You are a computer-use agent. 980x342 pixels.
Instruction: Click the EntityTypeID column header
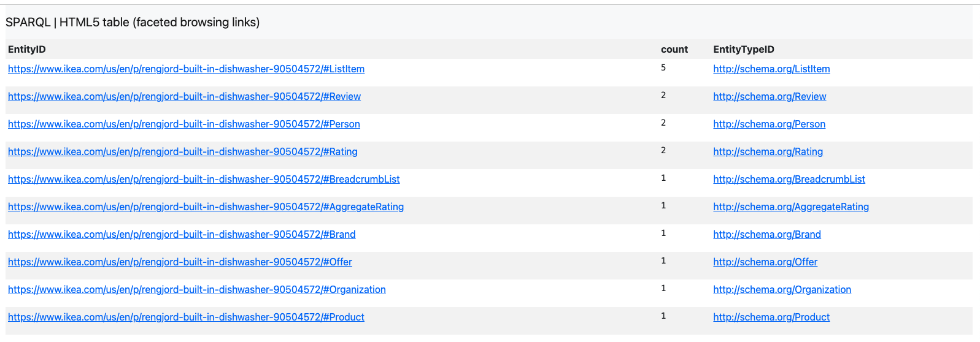744,50
